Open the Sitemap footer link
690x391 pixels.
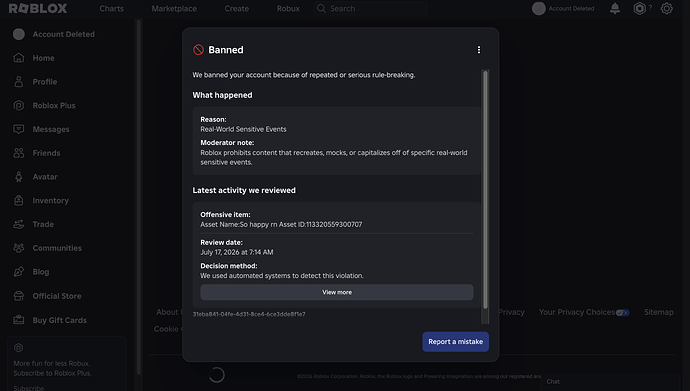tap(659, 312)
